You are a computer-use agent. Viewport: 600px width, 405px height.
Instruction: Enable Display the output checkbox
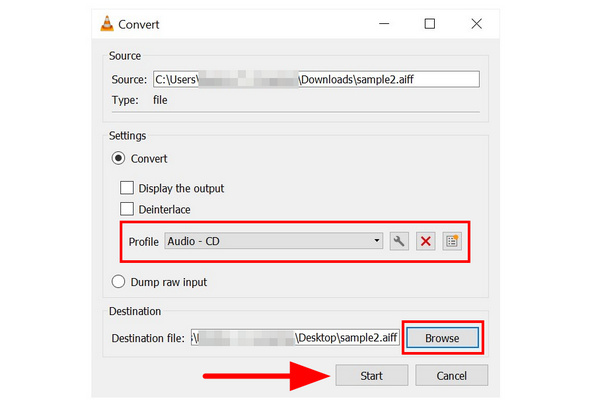tap(127, 188)
